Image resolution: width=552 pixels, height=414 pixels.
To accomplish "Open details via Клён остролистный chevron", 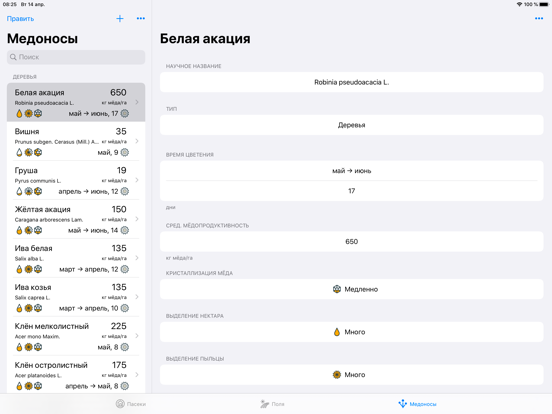I will [137, 375].
